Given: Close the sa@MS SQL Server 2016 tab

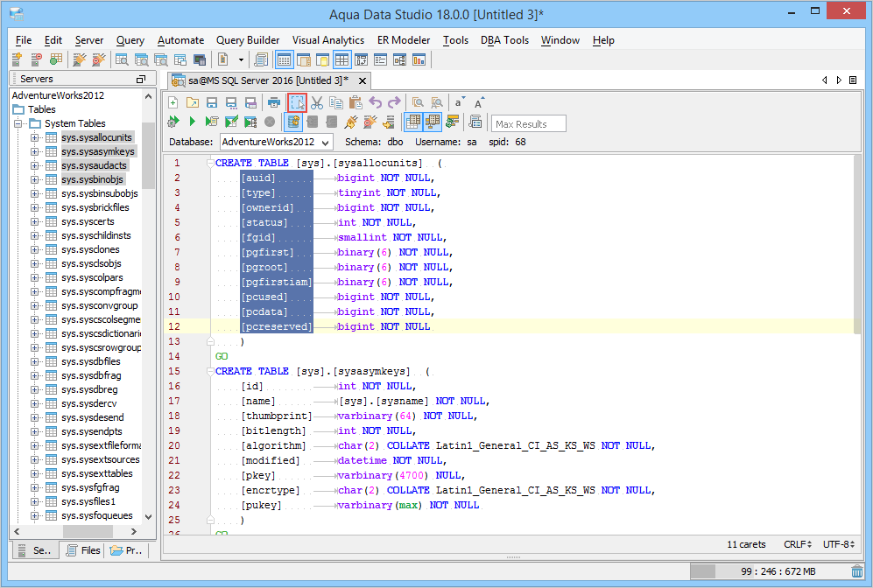Looking at the screenshot, I should 363,80.
